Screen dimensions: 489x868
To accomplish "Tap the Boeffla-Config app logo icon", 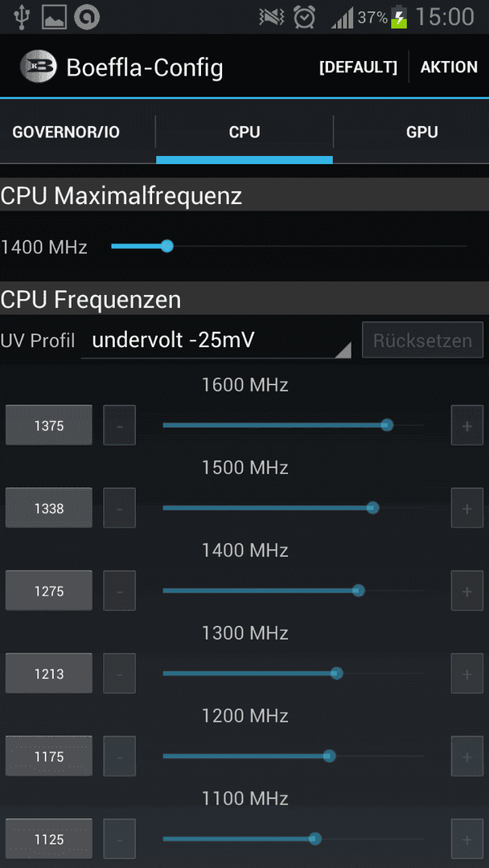I will click(39, 67).
